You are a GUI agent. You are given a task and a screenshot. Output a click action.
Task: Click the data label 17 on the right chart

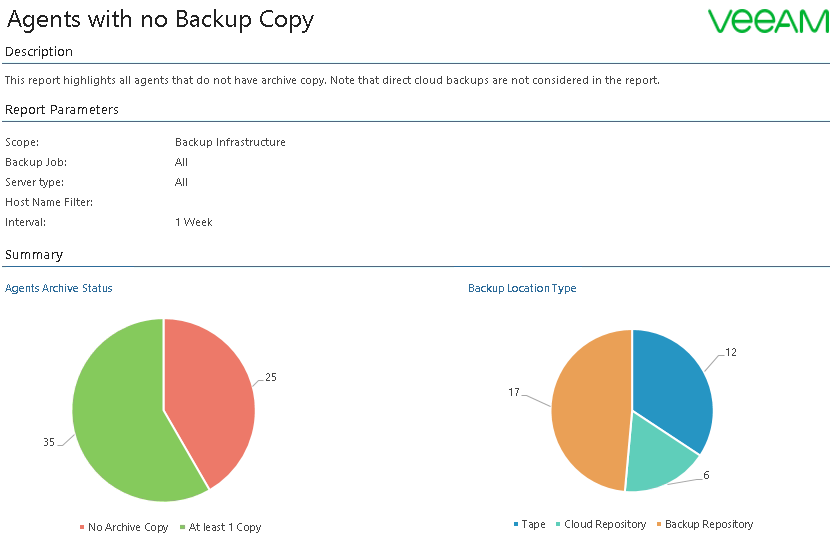[x=514, y=393]
